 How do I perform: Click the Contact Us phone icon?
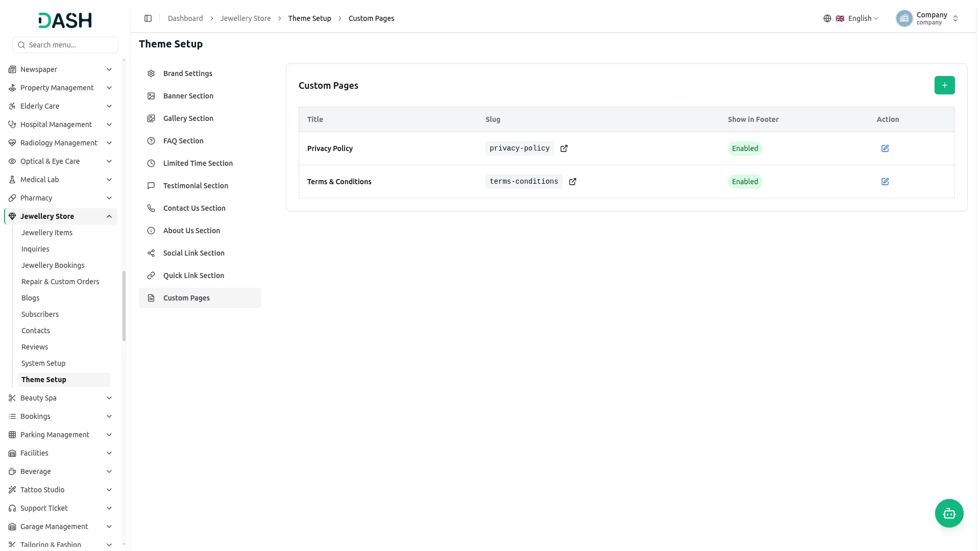coord(151,208)
